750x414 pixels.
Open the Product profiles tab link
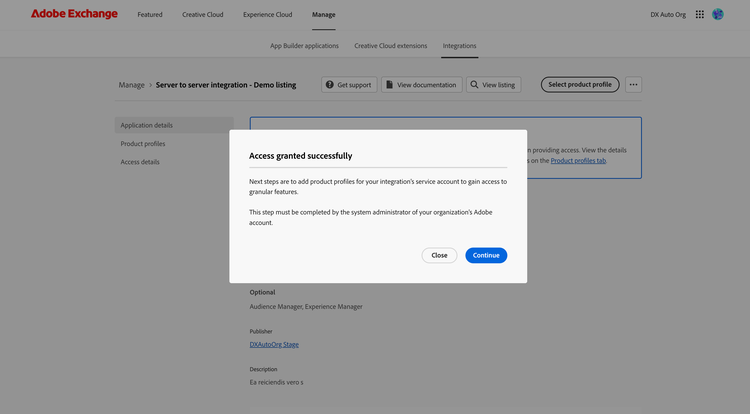pos(578,161)
